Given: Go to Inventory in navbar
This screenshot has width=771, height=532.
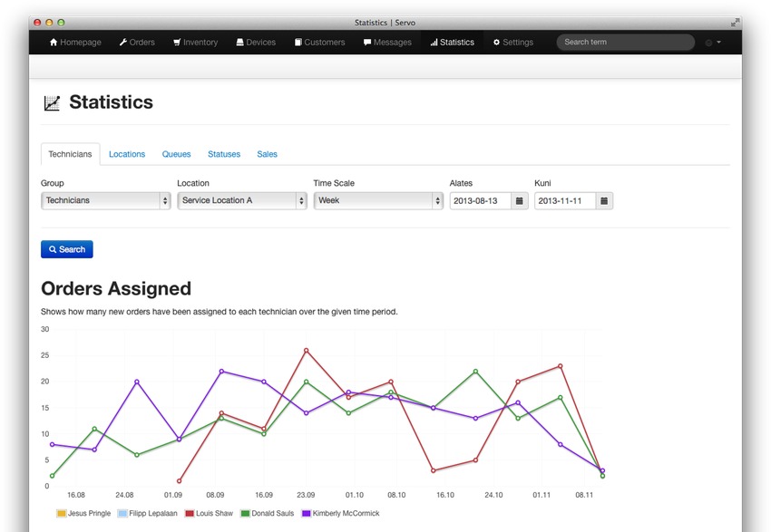Looking at the screenshot, I should click(x=195, y=43).
